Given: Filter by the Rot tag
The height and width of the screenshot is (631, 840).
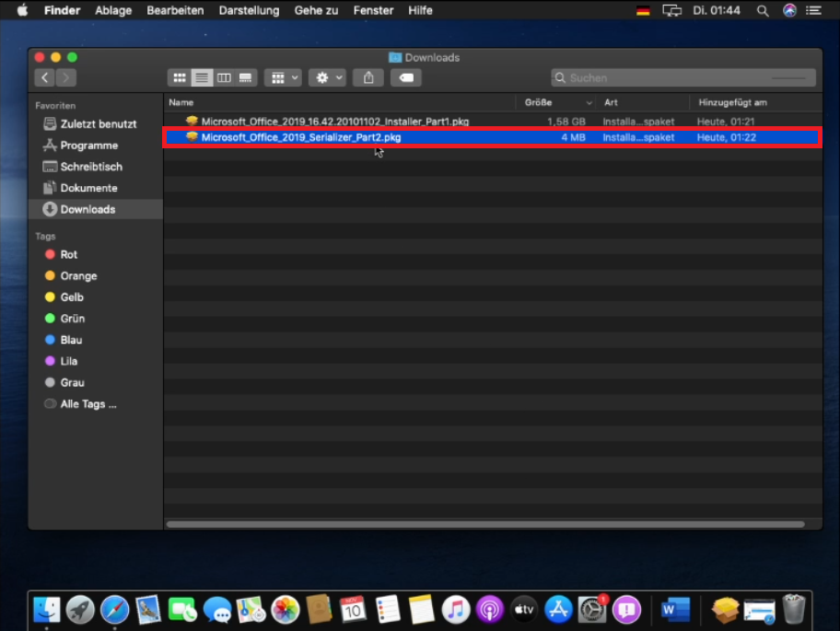Looking at the screenshot, I should [x=68, y=254].
